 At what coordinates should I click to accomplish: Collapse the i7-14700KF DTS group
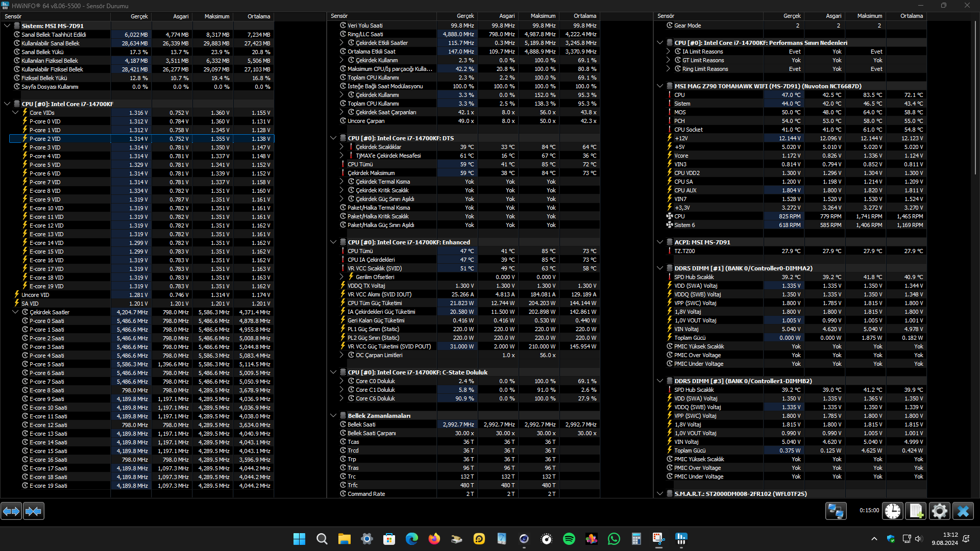tap(333, 138)
